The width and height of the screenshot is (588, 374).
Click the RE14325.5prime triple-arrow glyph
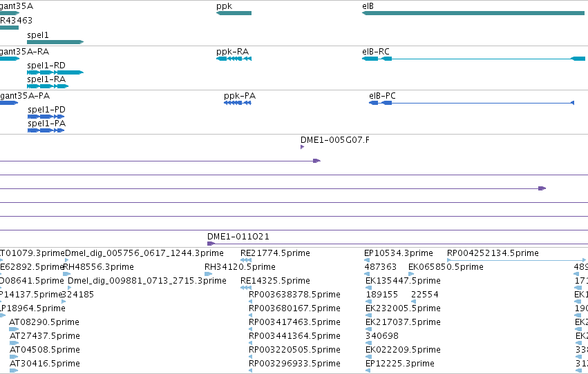[246, 288]
